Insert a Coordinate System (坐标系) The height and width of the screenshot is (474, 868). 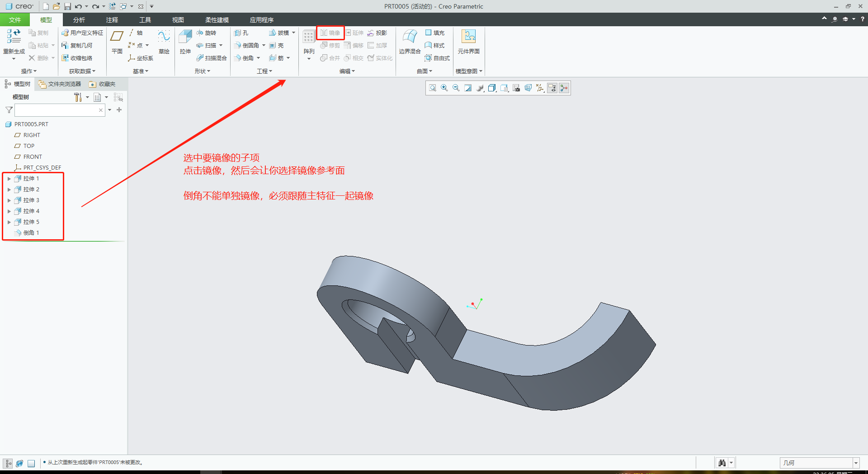[x=141, y=58]
